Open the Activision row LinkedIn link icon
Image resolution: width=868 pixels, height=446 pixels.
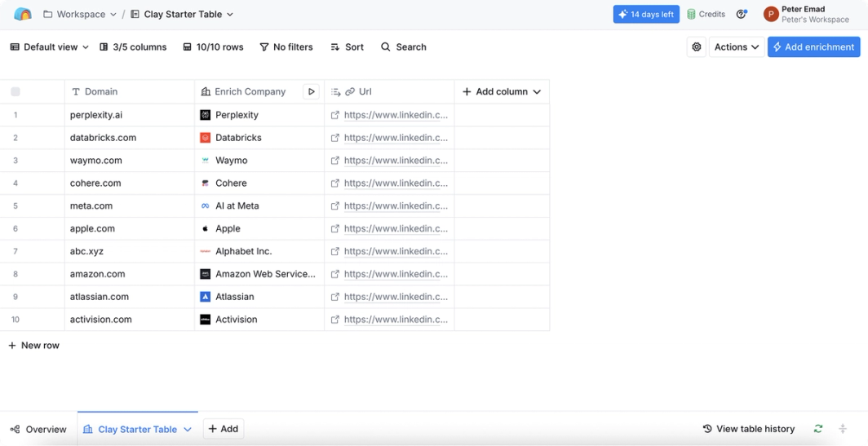[x=335, y=320]
